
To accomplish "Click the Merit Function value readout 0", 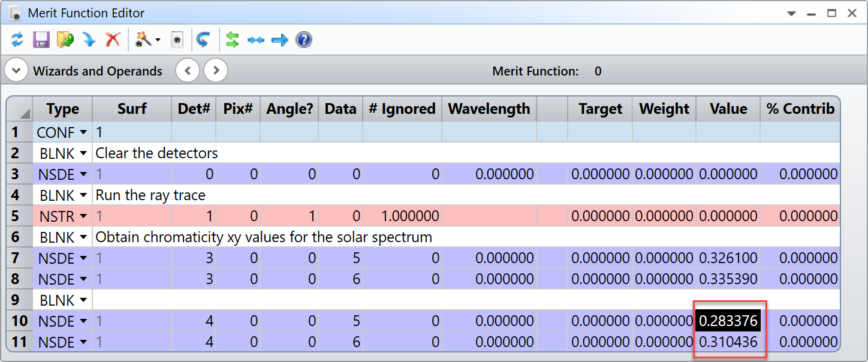I will pos(598,71).
